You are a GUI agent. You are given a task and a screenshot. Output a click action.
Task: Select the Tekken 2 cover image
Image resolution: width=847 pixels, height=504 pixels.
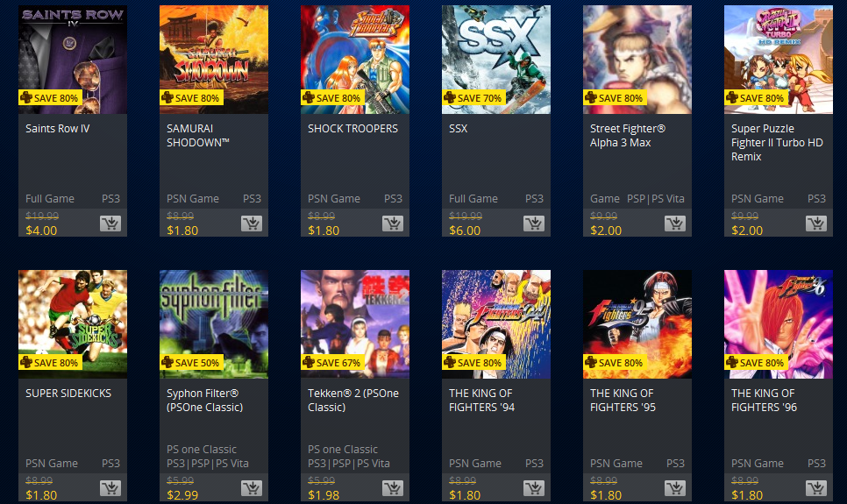355,324
